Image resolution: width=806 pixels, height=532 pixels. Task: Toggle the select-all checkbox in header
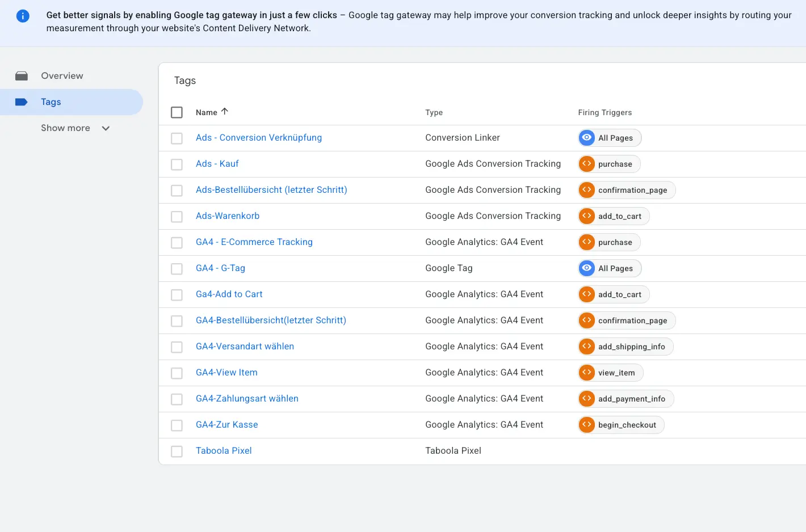[177, 112]
